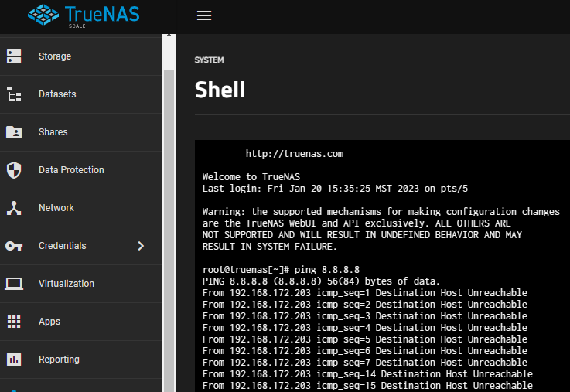
Task: Toggle the hamburger sidebar menu icon
Action: click(204, 15)
